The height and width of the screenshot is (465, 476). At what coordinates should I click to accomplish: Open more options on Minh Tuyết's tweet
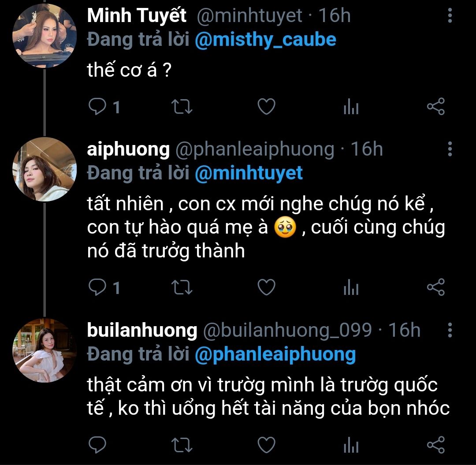click(450, 16)
